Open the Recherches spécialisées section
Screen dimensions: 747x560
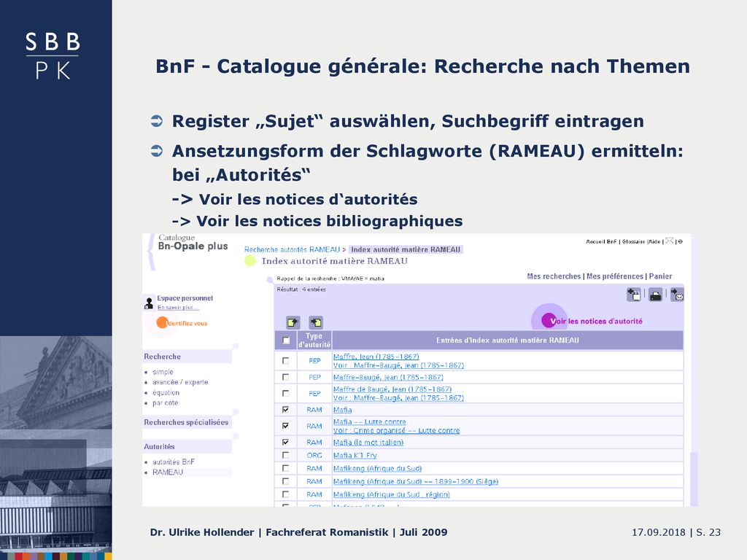coord(186,422)
